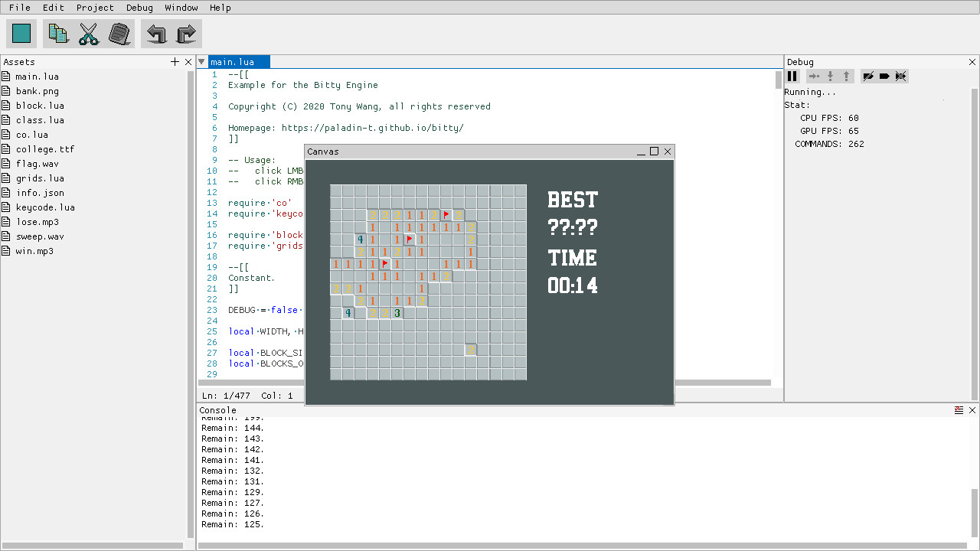Undo with the left arrow icon
The height and width of the screenshot is (551, 980).
click(x=156, y=34)
